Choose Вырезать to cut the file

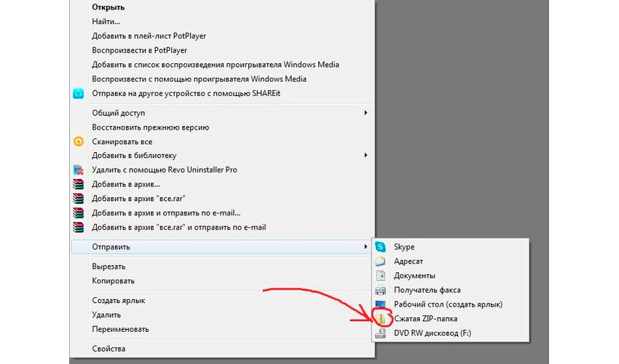[109, 266]
